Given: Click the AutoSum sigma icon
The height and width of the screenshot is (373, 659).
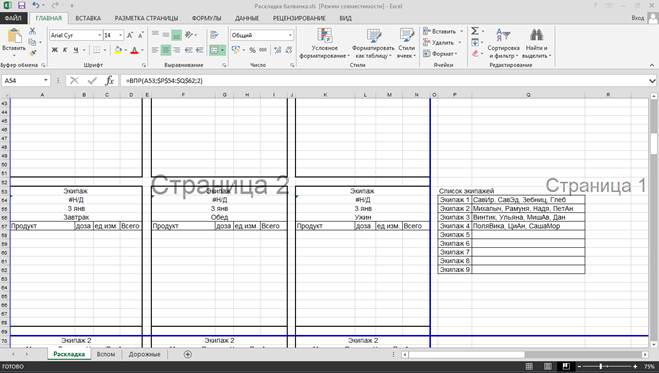Looking at the screenshot, I should [475, 31].
